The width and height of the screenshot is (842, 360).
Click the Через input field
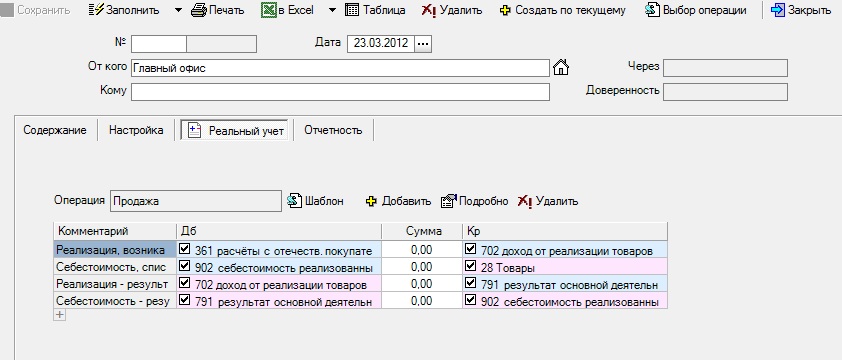click(x=725, y=68)
